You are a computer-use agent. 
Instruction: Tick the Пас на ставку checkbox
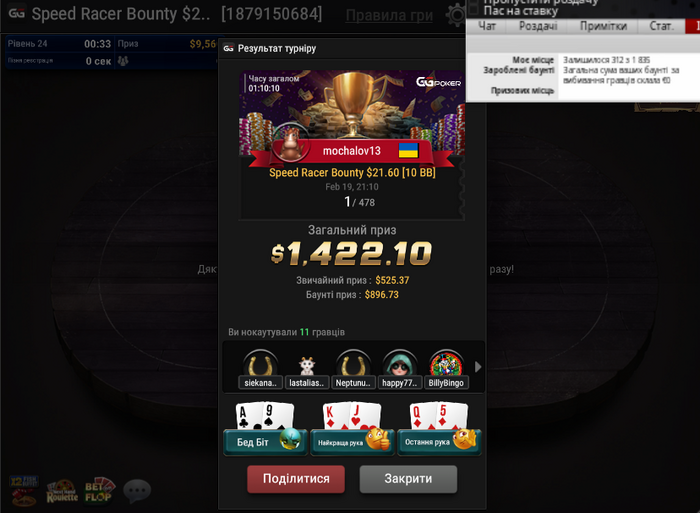tap(474, 10)
